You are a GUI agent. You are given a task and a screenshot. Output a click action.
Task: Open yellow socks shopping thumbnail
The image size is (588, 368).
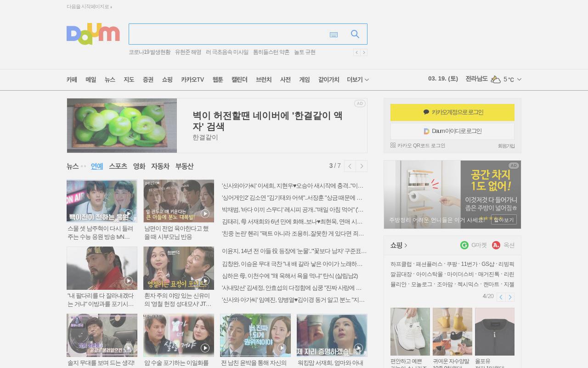click(452, 332)
